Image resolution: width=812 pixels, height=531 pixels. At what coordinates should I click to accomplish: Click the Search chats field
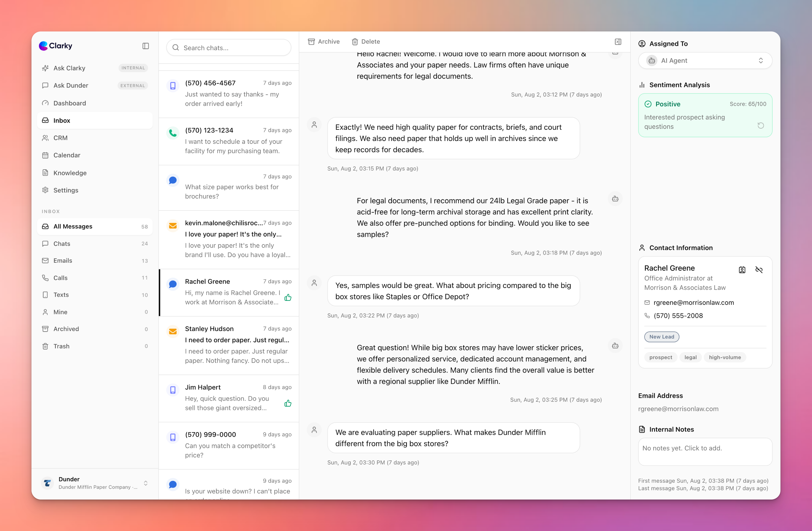pyautogui.click(x=229, y=48)
